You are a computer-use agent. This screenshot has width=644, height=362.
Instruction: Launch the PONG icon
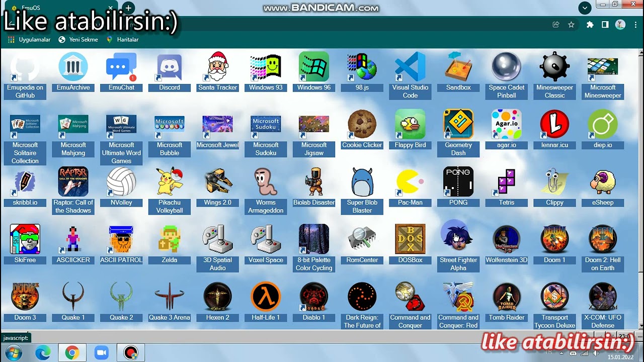pyautogui.click(x=458, y=182)
